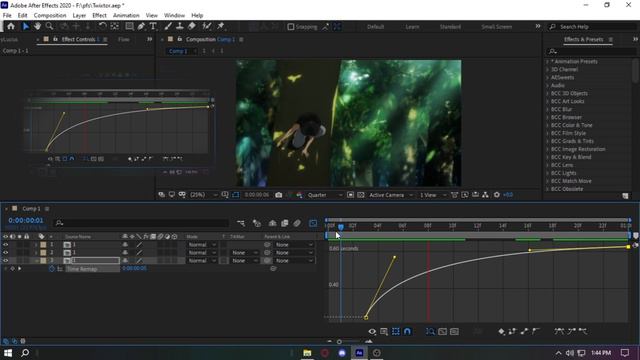The image size is (640, 360).
Task: Click the Easy Ease keyframe icon
Action: pos(560,331)
